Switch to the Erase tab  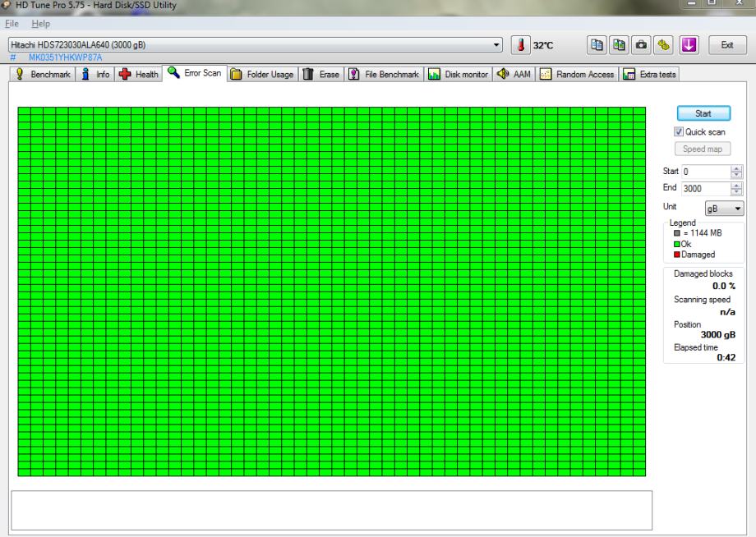[x=321, y=74]
